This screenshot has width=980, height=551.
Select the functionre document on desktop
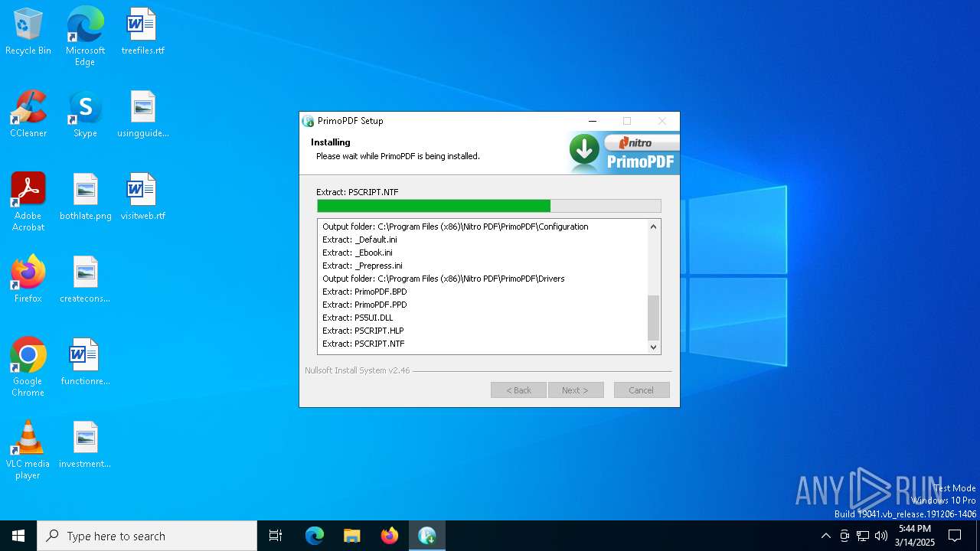click(85, 362)
